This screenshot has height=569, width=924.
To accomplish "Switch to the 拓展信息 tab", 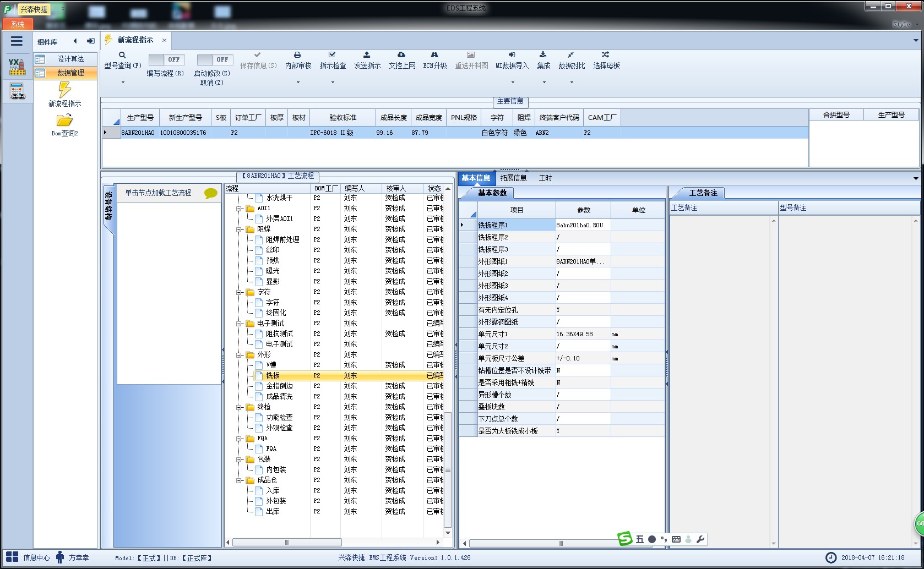I will click(513, 178).
